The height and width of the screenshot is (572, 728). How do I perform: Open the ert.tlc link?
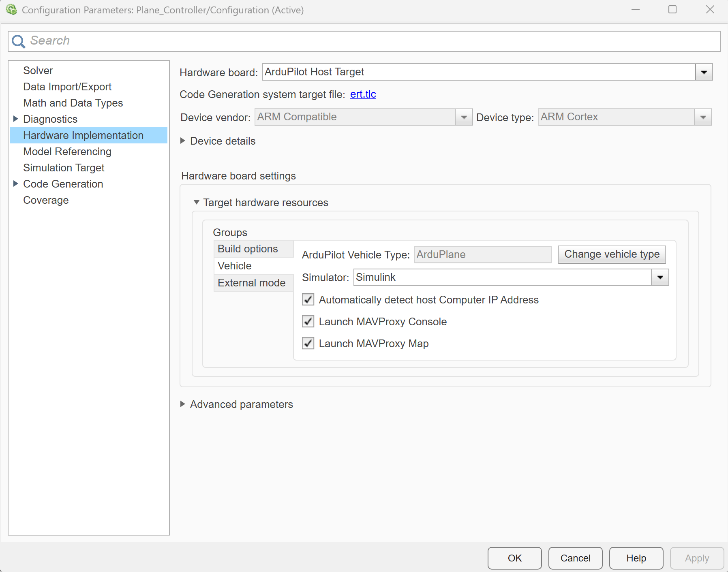tap(363, 94)
